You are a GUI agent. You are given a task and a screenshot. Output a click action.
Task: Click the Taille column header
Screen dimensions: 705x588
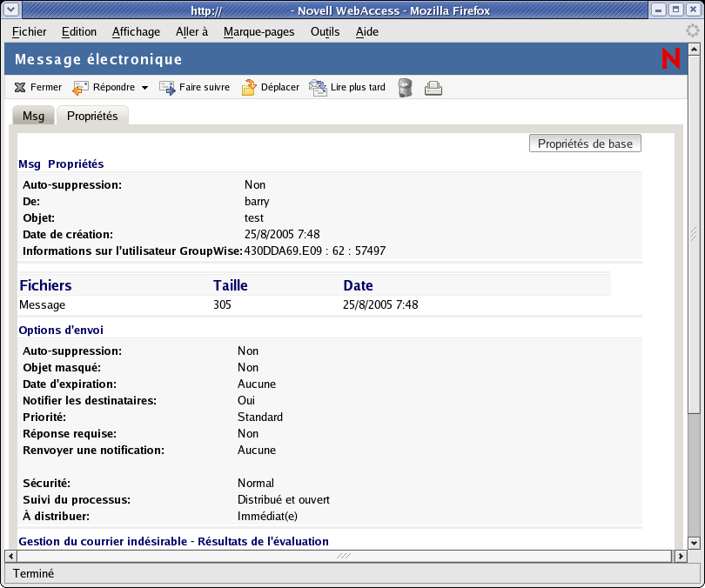[230, 285]
